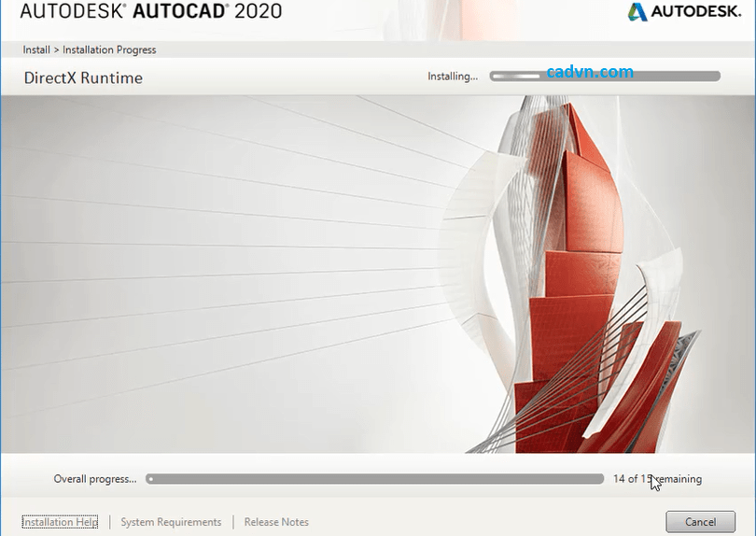
Task: Click the '14 of 15 remaining' counter text
Action: coord(657,479)
